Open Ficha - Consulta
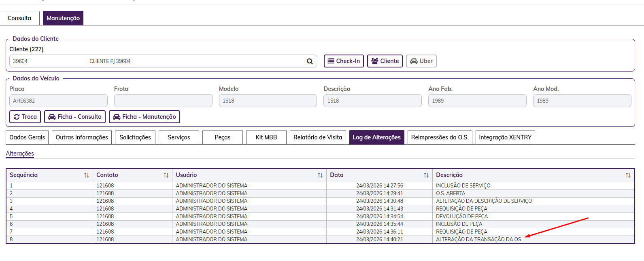This screenshot has height=261, width=644. pos(75,117)
